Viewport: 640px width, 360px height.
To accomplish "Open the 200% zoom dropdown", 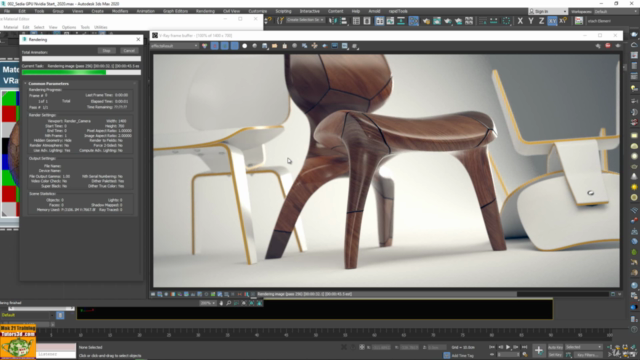I will (207, 303).
